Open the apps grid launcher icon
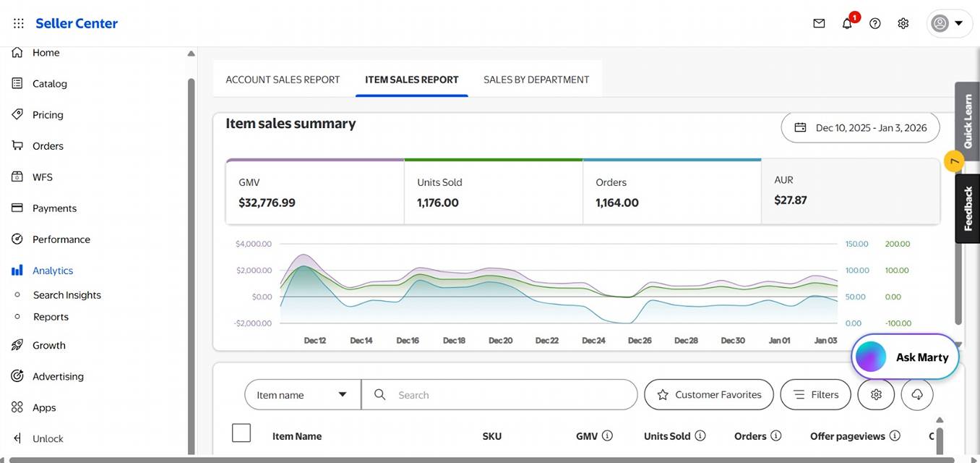 (19, 23)
